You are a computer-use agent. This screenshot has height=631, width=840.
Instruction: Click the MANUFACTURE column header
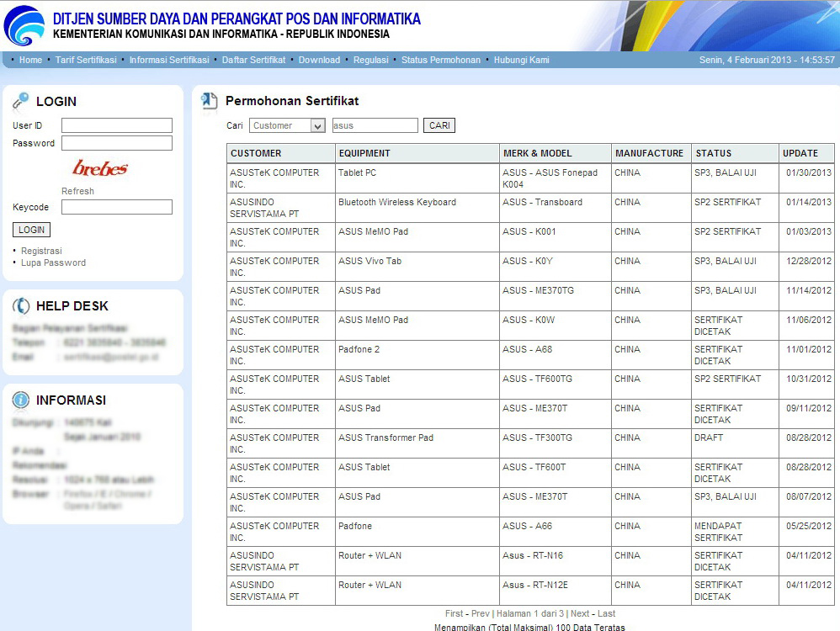coord(651,153)
